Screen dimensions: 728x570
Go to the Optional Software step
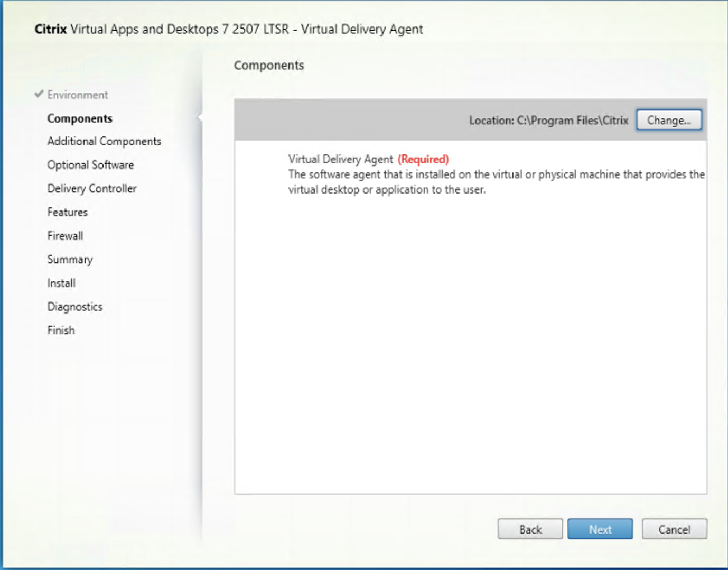(x=90, y=164)
